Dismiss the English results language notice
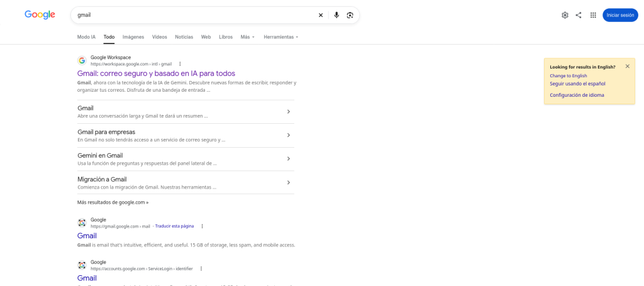The height and width of the screenshot is (286, 644). pyautogui.click(x=627, y=66)
